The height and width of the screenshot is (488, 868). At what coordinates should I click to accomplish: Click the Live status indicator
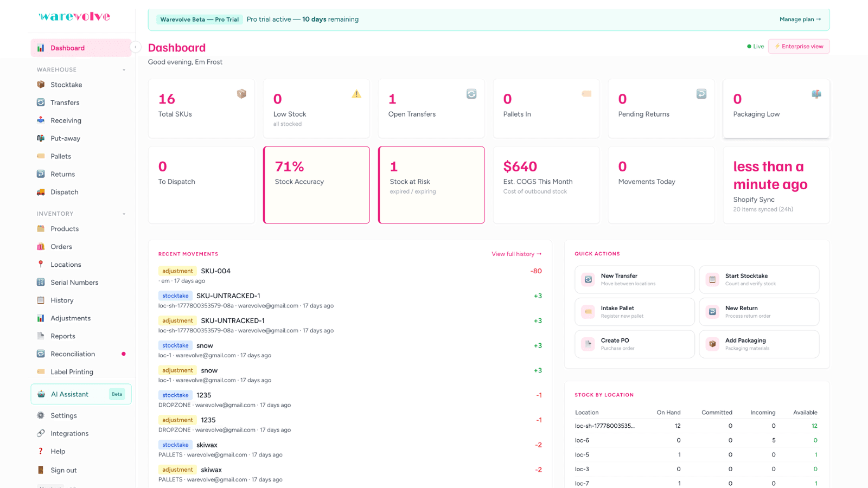755,47
